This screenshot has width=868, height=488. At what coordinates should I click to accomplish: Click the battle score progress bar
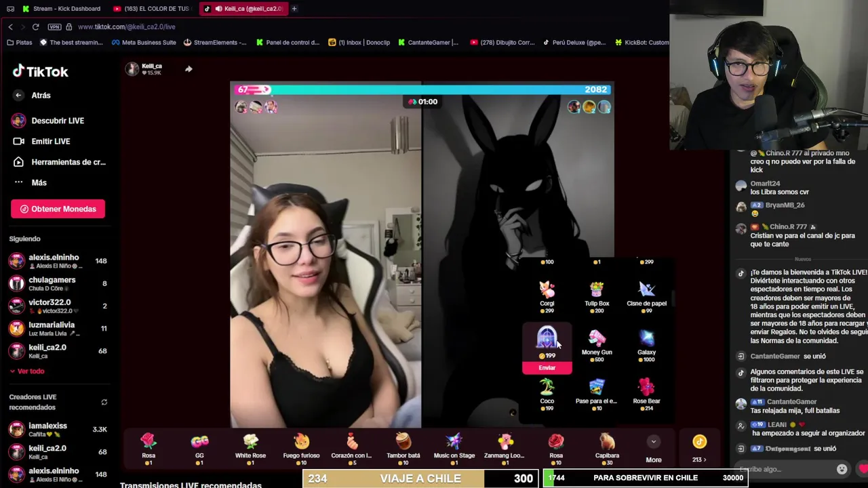pyautogui.click(x=422, y=89)
